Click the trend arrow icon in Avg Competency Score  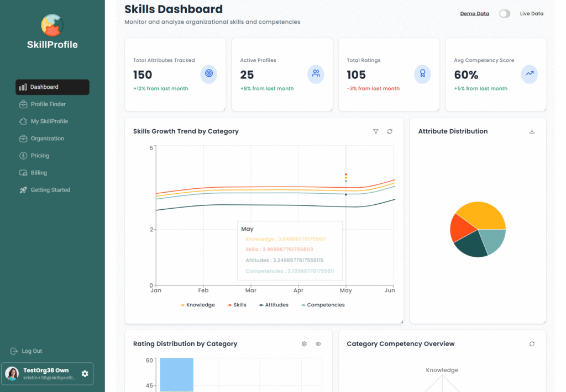(530, 73)
